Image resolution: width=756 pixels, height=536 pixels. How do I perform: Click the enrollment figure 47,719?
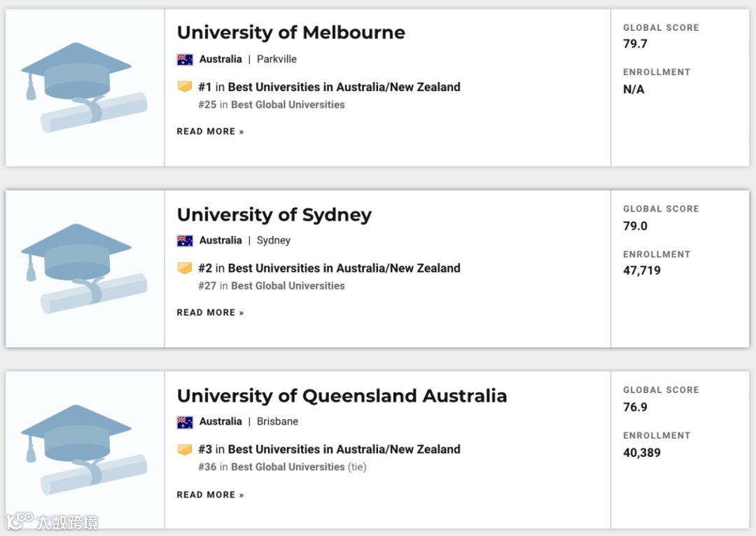point(641,270)
